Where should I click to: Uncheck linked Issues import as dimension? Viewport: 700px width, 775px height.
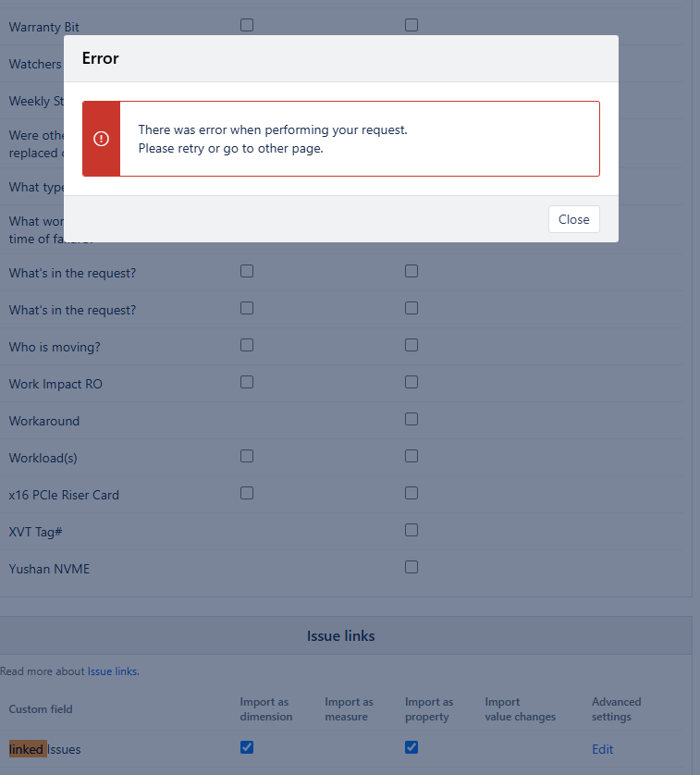[247, 747]
